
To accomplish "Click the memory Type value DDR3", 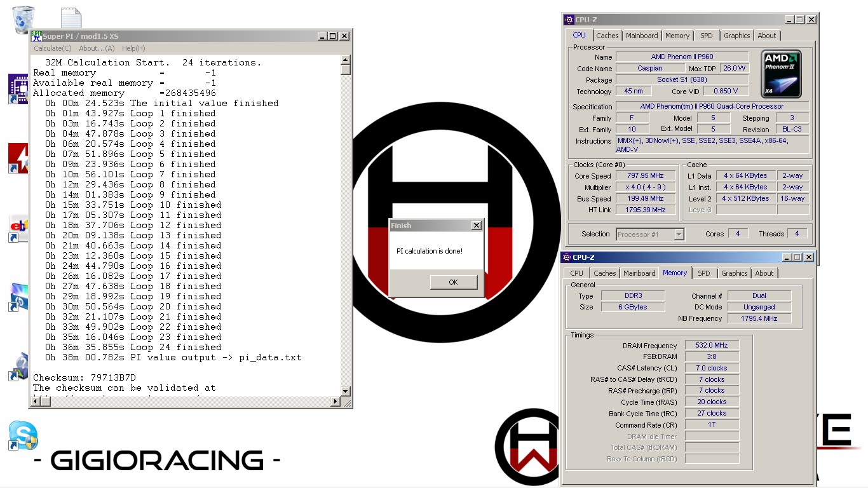I will [x=633, y=295].
